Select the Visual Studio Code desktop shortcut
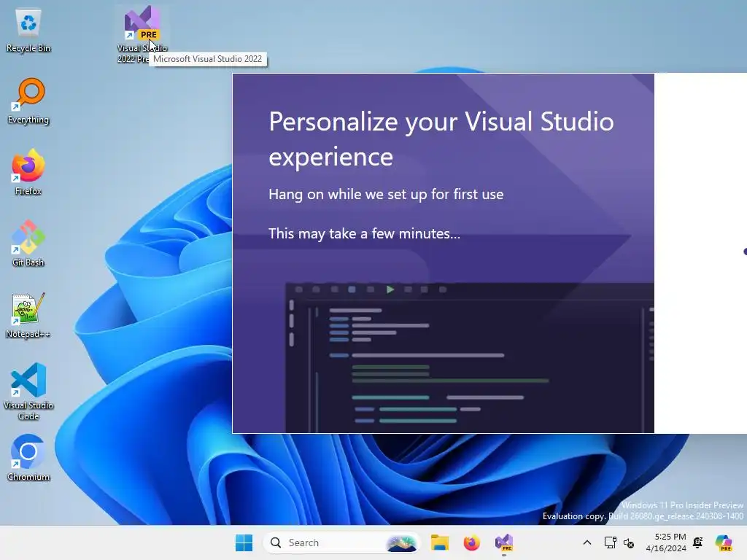This screenshot has height=560, width=747. pyautogui.click(x=28, y=392)
